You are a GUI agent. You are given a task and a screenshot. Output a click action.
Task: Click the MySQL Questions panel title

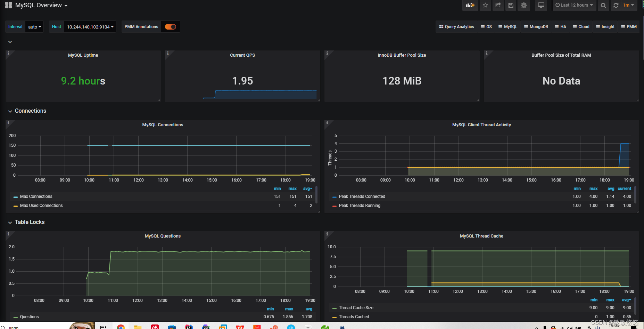click(x=163, y=236)
